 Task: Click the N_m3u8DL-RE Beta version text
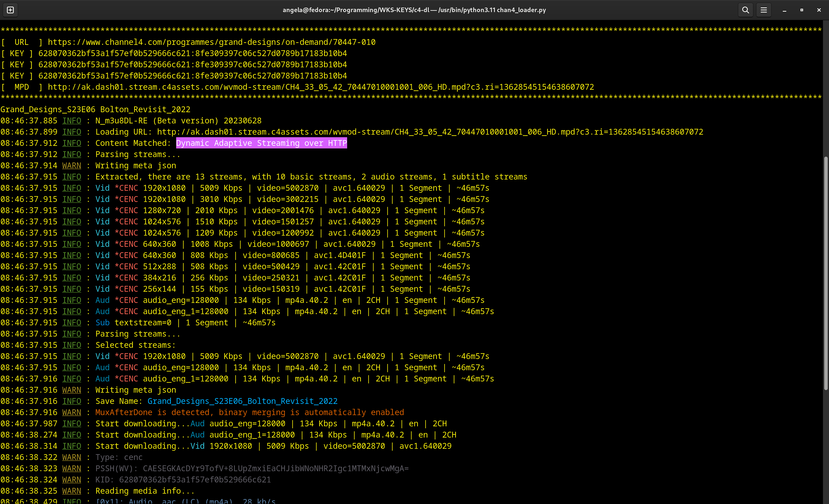(178, 121)
